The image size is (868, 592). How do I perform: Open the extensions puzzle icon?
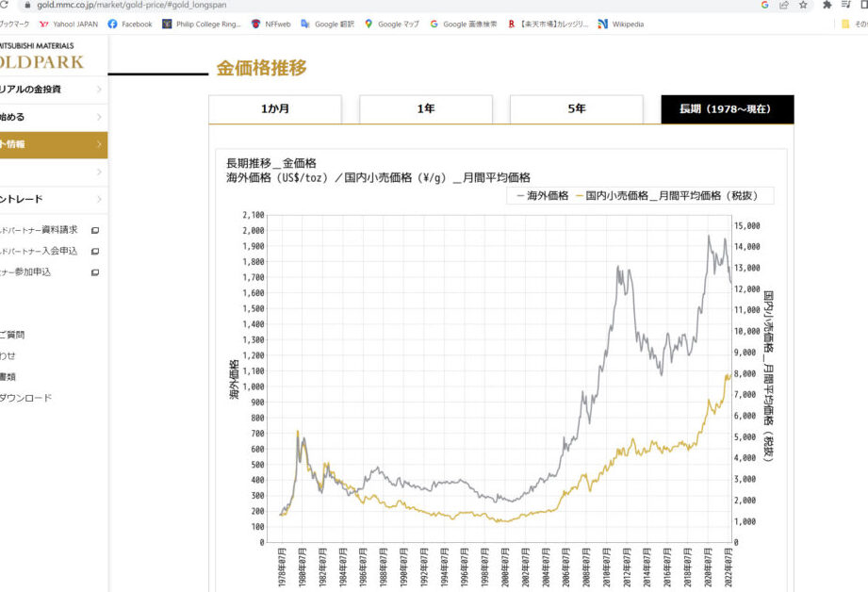[x=827, y=5]
